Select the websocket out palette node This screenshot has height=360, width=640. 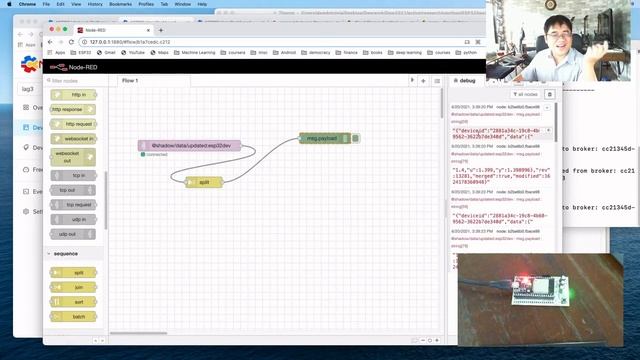tap(73, 157)
